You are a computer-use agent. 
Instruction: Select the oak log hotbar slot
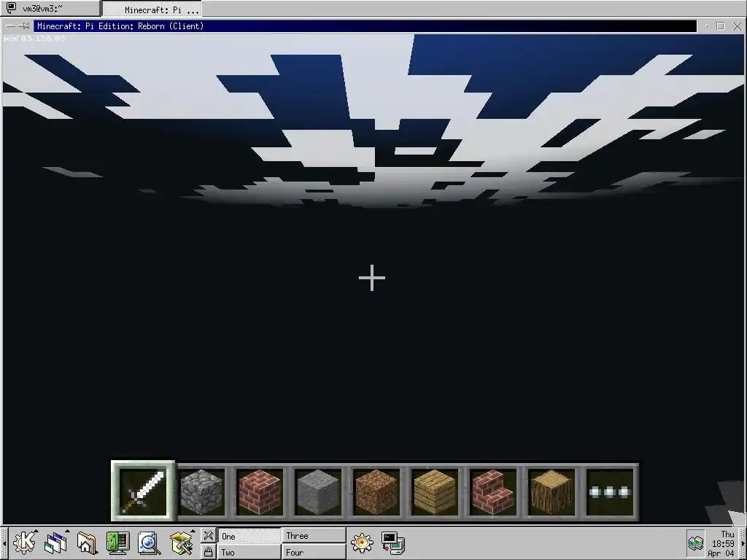551,492
